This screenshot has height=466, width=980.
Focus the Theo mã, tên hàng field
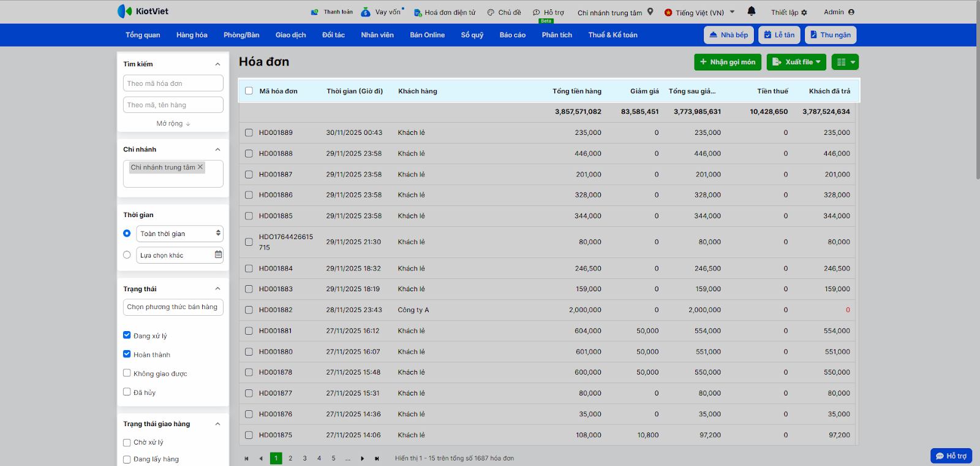pos(173,105)
